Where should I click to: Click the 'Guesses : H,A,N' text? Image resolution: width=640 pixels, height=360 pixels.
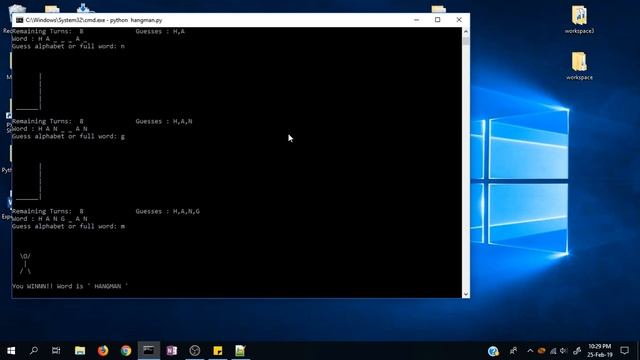click(164, 121)
